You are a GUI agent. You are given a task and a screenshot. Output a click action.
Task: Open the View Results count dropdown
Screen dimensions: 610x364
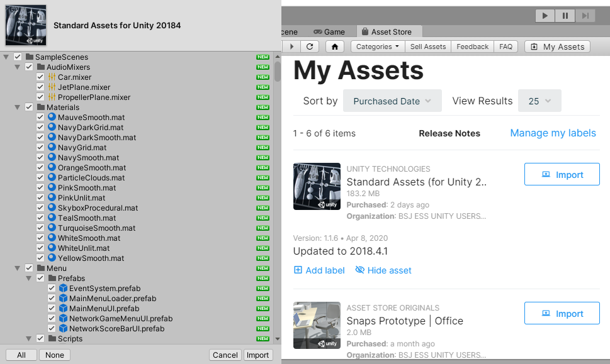click(539, 101)
